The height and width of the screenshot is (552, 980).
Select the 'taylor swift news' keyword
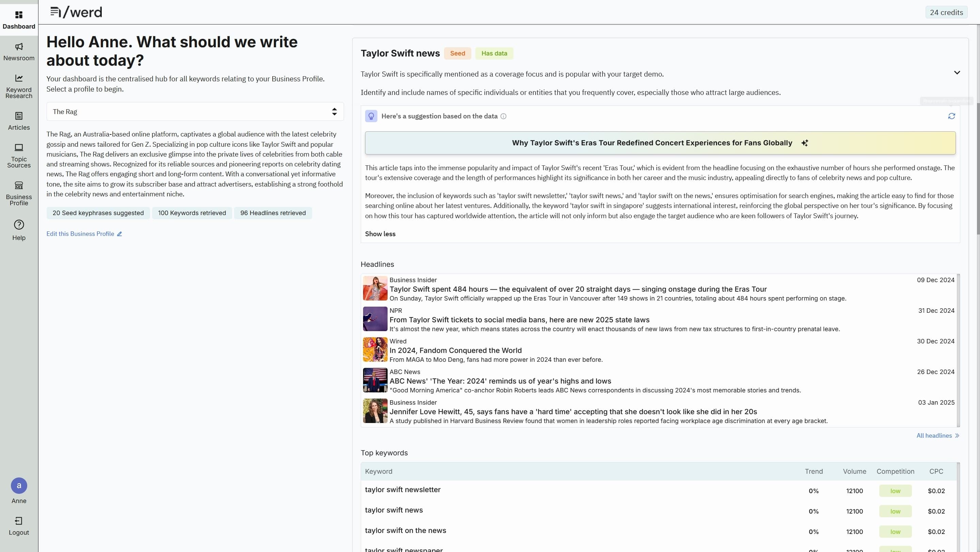tap(394, 510)
